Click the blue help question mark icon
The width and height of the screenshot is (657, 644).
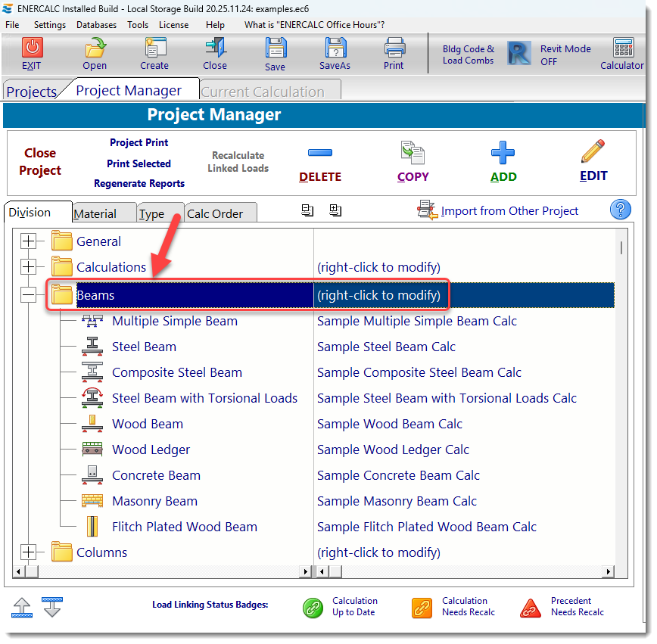tap(620, 210)
